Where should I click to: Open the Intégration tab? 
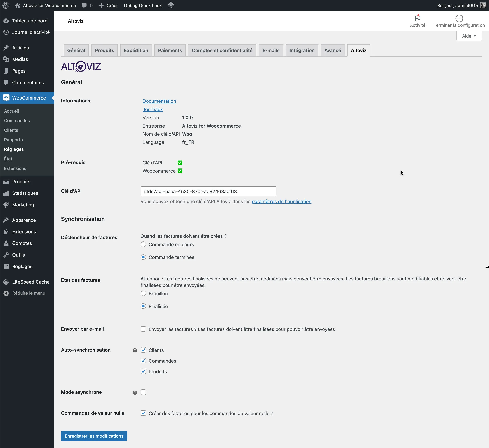pyautogui.click(x=302, y=50)
